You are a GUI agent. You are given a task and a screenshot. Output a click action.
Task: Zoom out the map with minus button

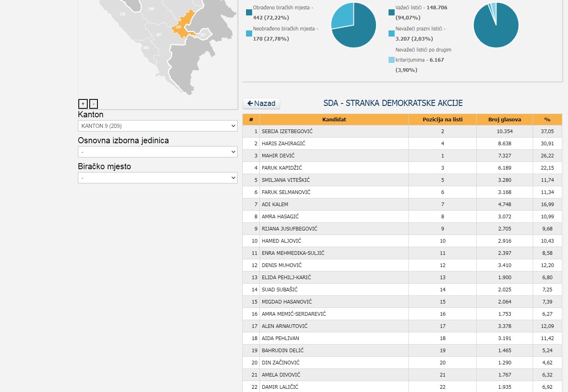[93, 104]
